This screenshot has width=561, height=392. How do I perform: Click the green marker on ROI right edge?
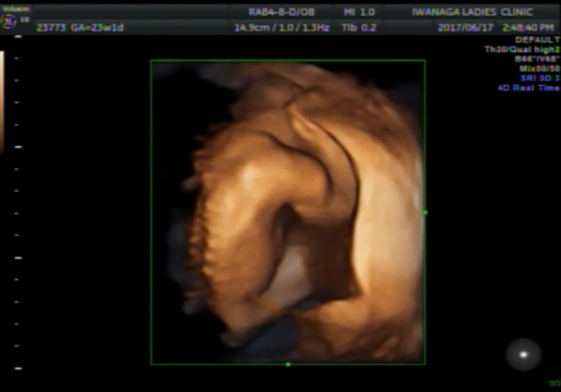click(425, 212)
